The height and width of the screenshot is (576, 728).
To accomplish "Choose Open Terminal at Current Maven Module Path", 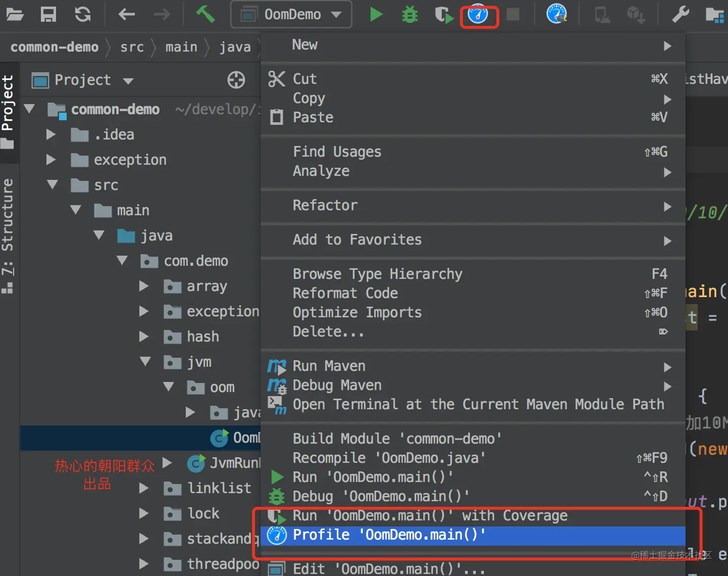I will point(473,404).
